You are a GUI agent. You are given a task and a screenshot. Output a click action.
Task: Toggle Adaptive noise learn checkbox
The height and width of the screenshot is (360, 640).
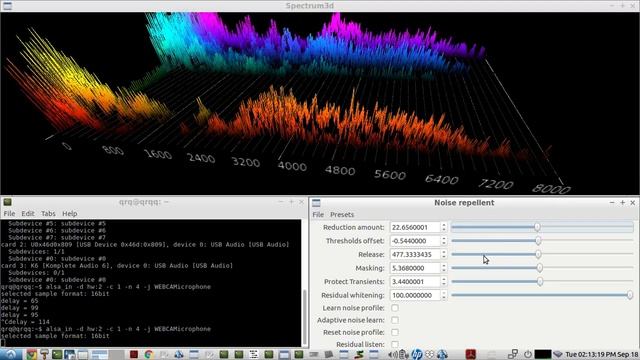coord(395,320)
